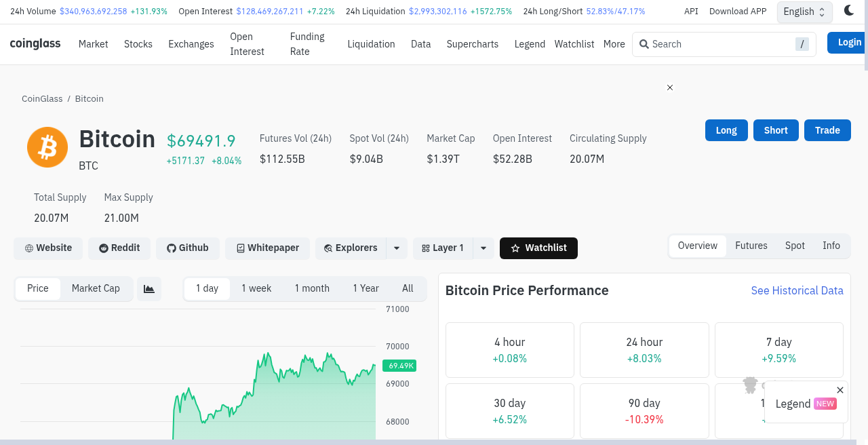
Task: Click the search magnifier icon
Action: click(x=644, y=44)
